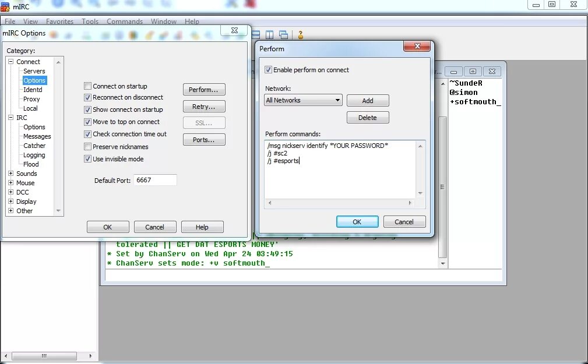Click the channel window message input box

[304, 275]
